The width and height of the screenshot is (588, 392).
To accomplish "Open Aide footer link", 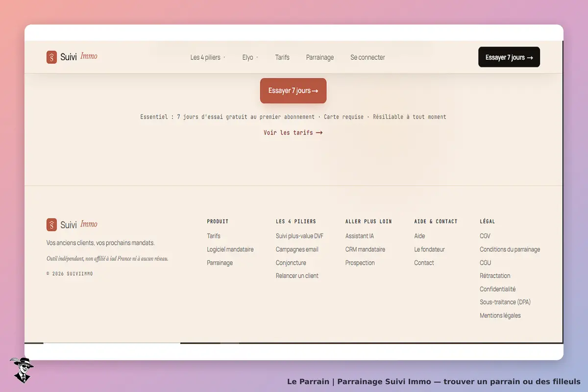I will point(419,236).
